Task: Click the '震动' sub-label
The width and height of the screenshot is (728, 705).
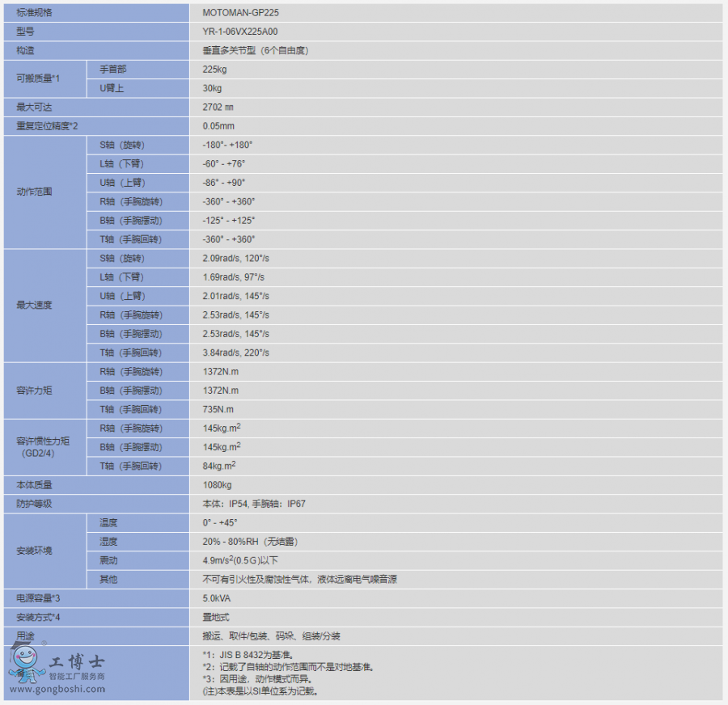Action: pos(108,560)
